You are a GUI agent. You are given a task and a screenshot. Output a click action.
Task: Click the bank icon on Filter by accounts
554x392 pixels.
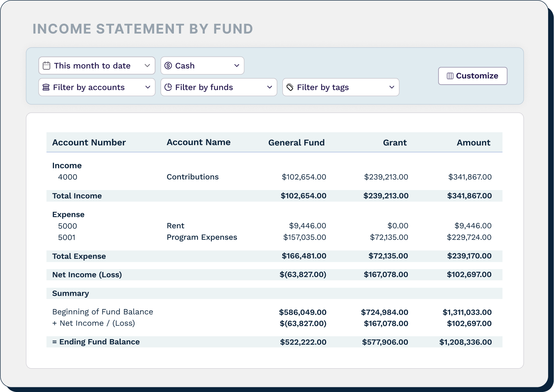46,87
